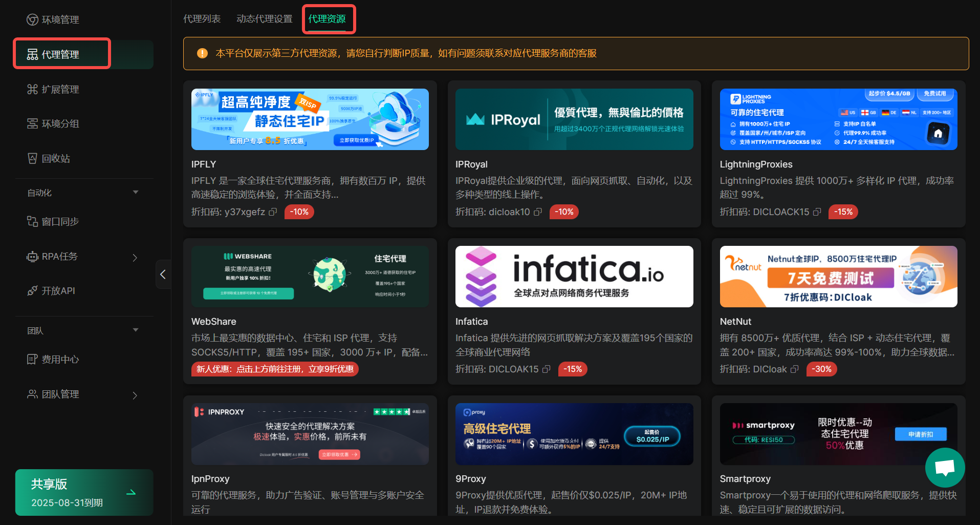Screen dimensions: 980x525
Task: Click the 环境分组 stack icon
Action: pyautogui.click(x=32, y=123)
